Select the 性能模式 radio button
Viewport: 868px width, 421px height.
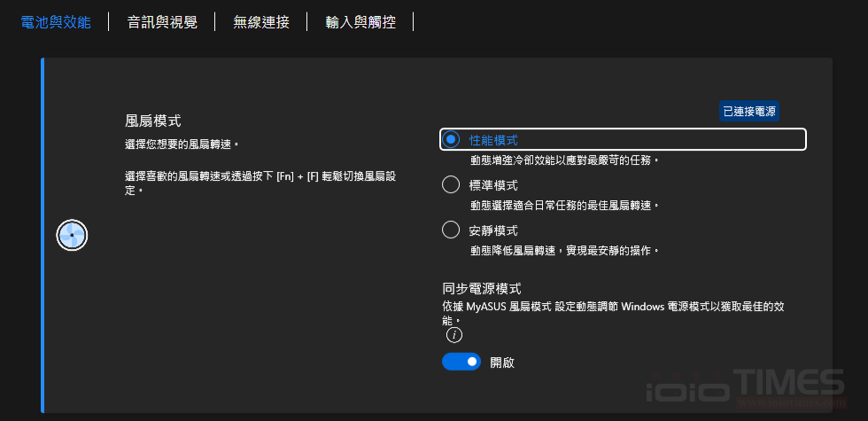pyautogui.click(x=452, y=140)
